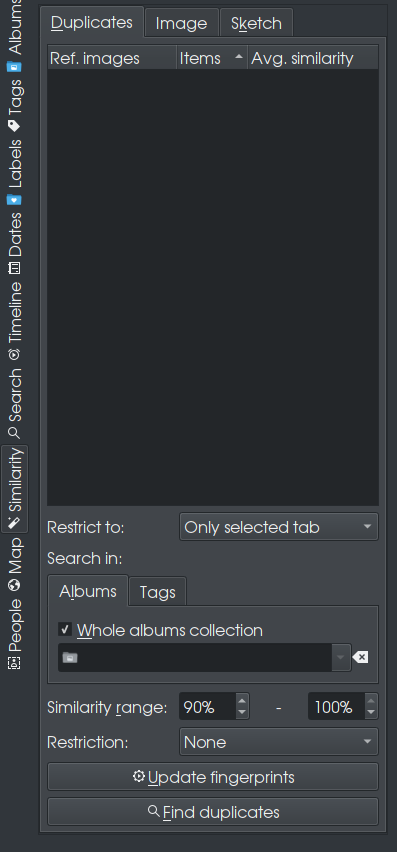Toggle Whole albums collection checkbox
The image size is (397, 852).
[66, 630]
